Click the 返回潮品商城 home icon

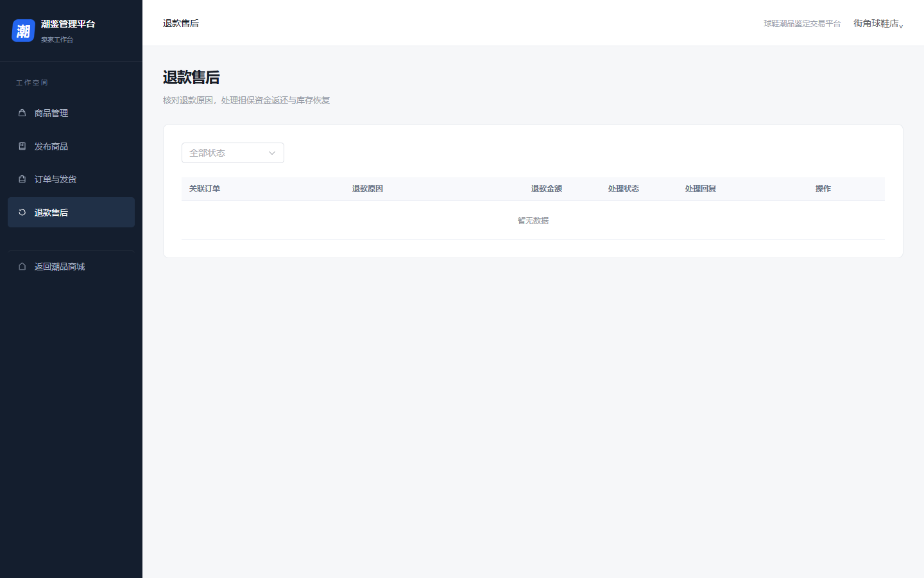(22, 267)
